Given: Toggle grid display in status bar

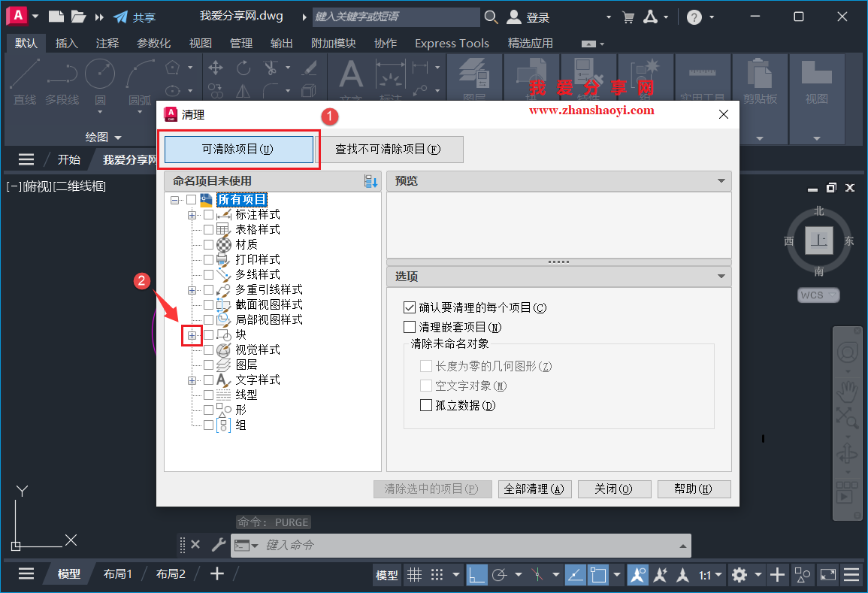Looking at the screenshot, I should coord(414,575).
